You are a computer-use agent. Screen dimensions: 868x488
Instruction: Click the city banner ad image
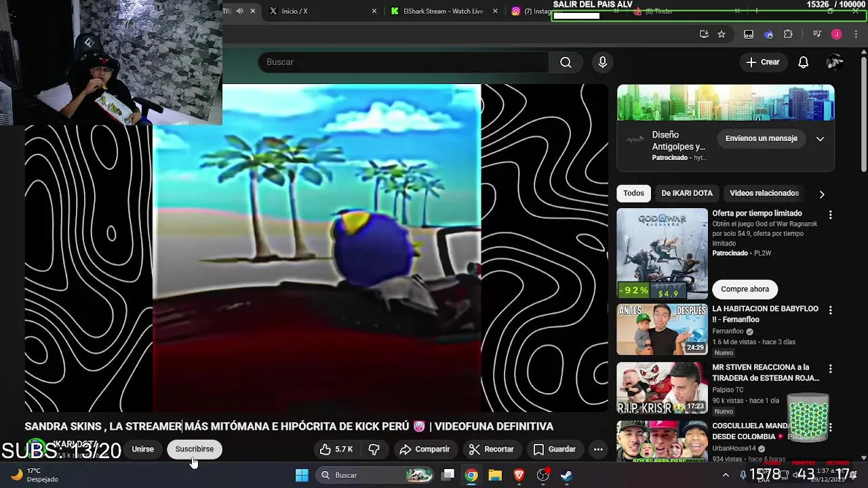pyautogui.click(x=726, y=102)
